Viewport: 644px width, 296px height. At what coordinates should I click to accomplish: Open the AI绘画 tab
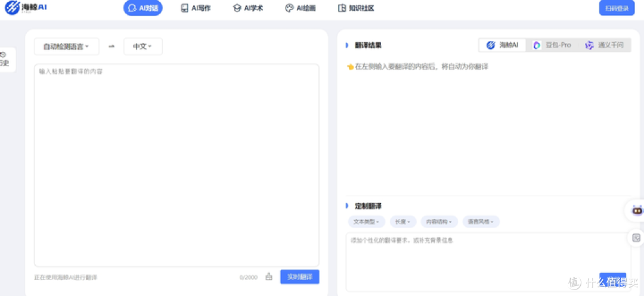[x=301, y=8]
